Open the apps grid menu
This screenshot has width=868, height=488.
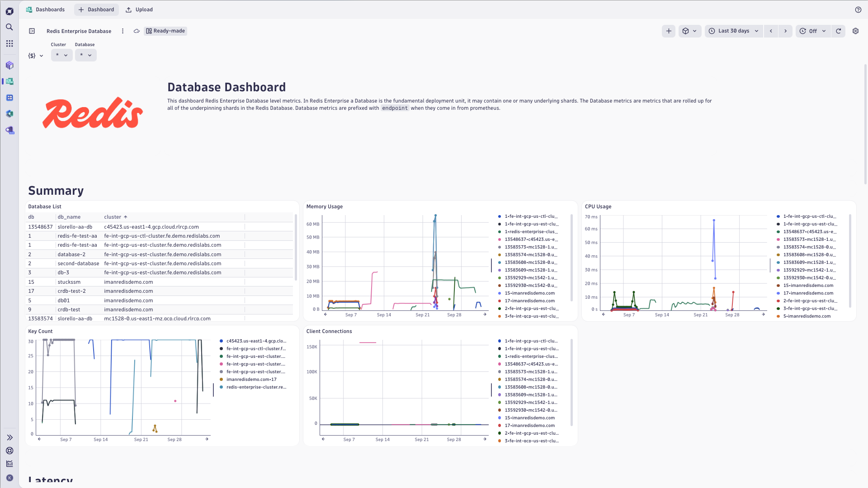pyautogui.click(x=9, y=43)
